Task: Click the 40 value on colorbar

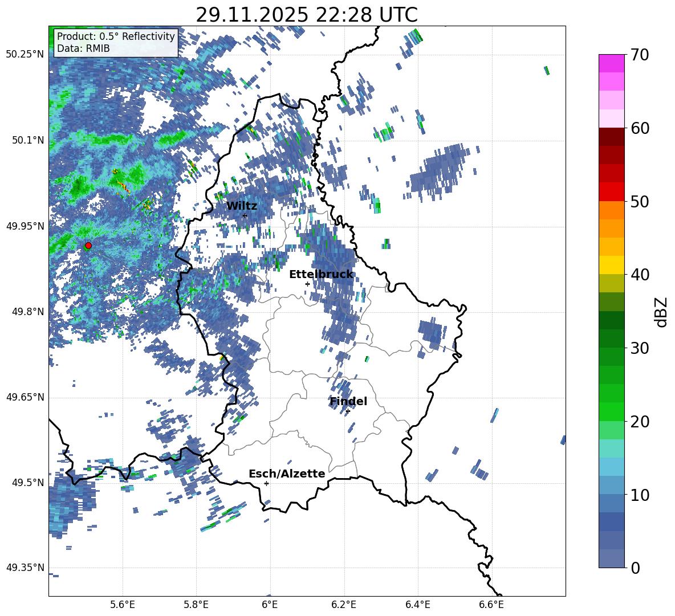Action: pyautogui.click(x=640, y=275)
